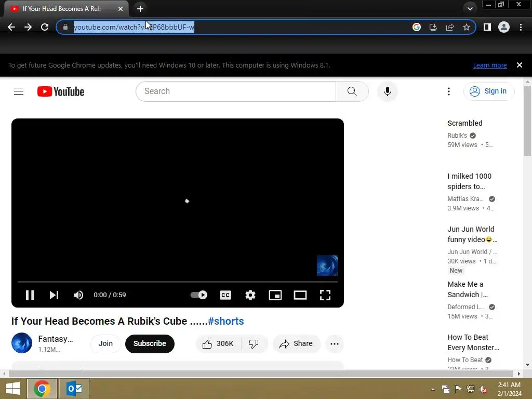Open Make Me a Sandwich video

click(468, 289)
